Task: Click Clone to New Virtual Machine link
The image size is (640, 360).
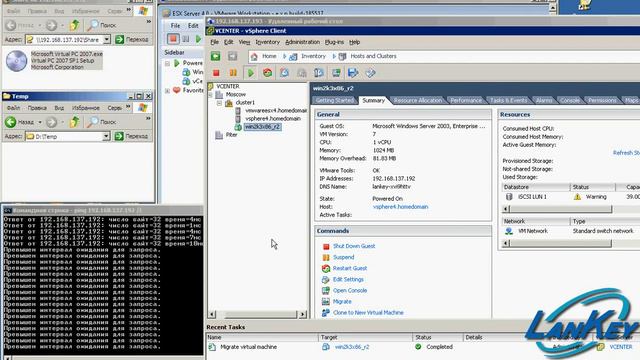Action: (368, 312)
